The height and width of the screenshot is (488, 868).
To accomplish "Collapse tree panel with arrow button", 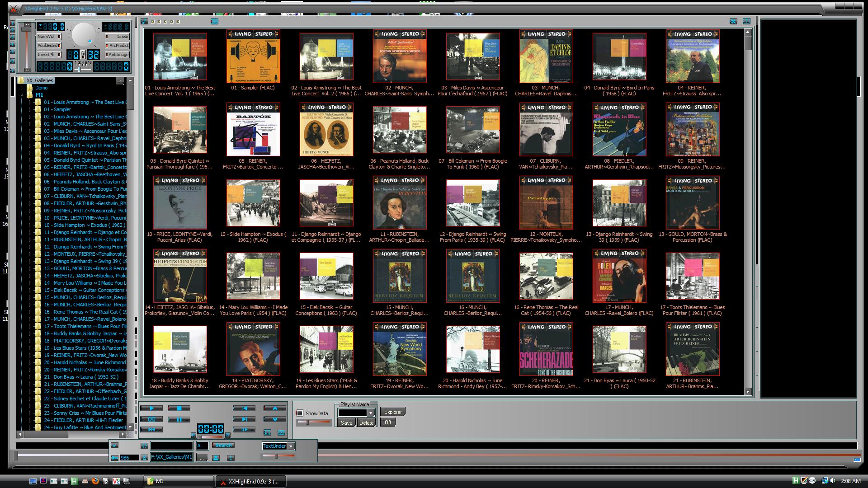I will click(120, 81).
